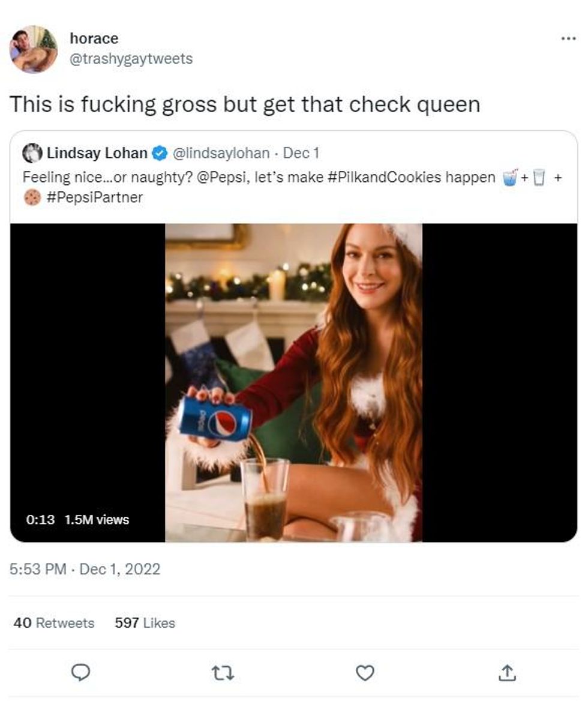Click the horace display name
This screenshot has width=588, height=701.
tap(94, 38)
